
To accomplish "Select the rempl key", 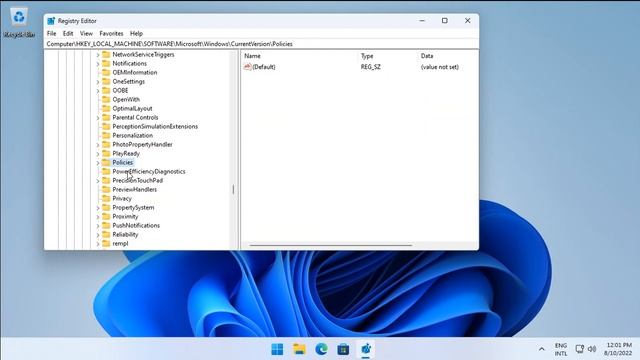I will click(x=120, y=243).
